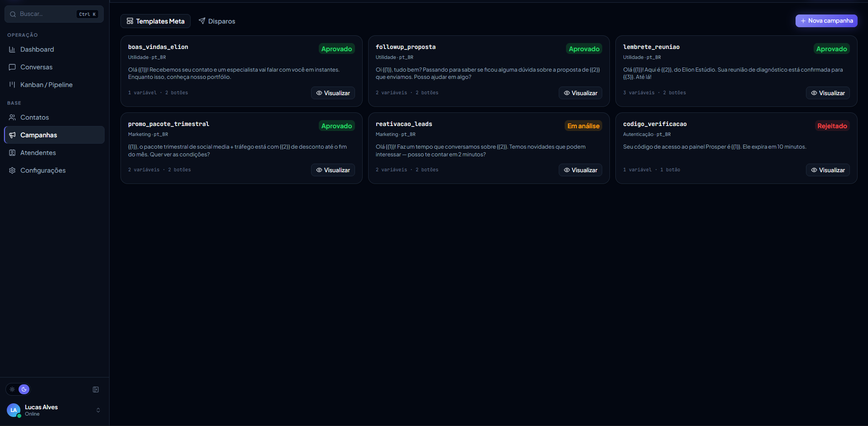The height and width of the screenshot is (426, 868).
Task: Click the Campanhas megaphone icon
Action: 12,135
